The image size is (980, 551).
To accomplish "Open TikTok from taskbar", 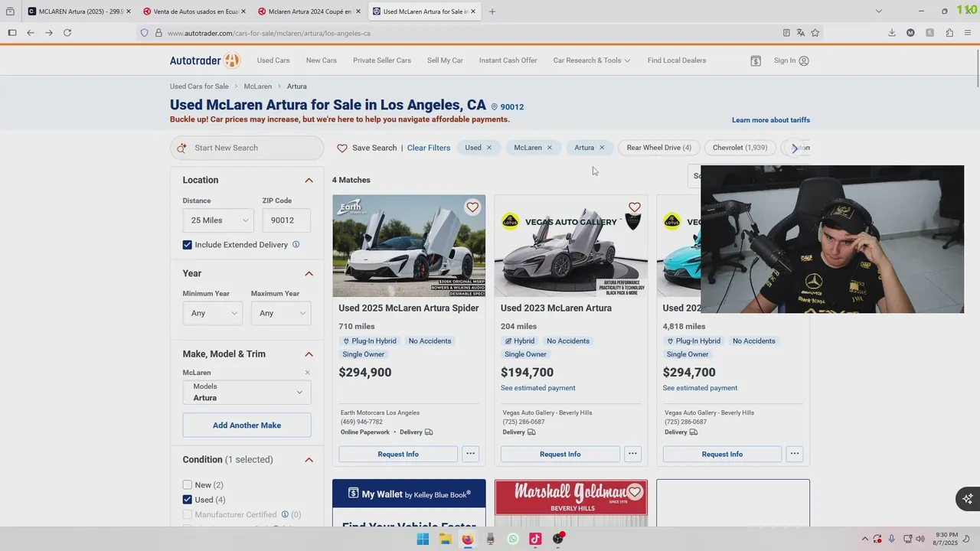I will (535, 539).
